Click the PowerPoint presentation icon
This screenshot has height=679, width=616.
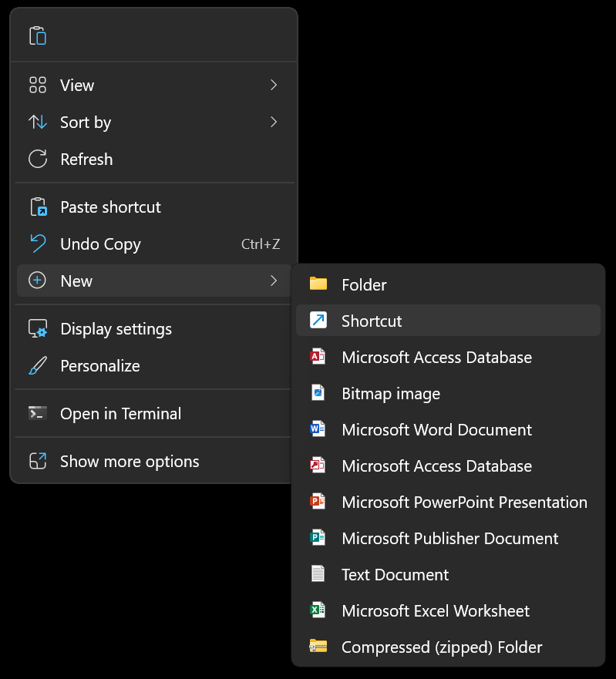[318, 503]
